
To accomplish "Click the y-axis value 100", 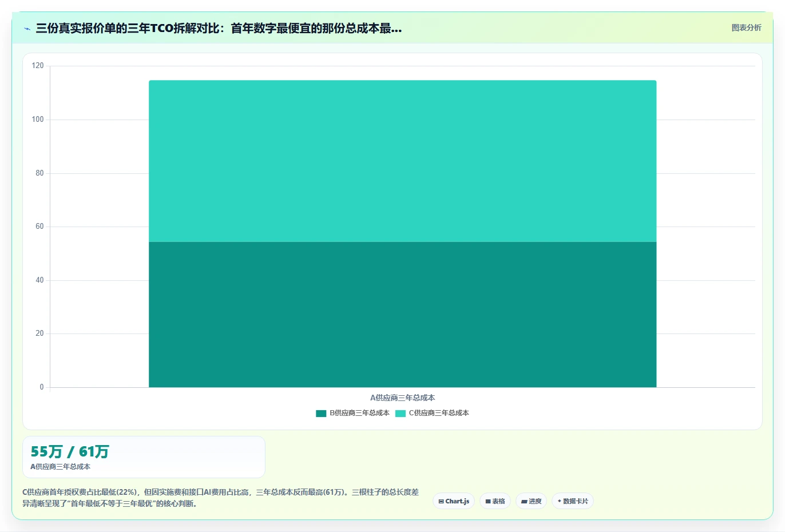I will pos(38,120).
